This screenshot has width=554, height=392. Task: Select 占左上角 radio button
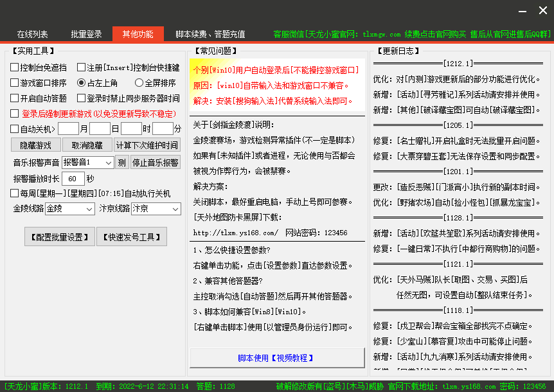tap(81, 83)
